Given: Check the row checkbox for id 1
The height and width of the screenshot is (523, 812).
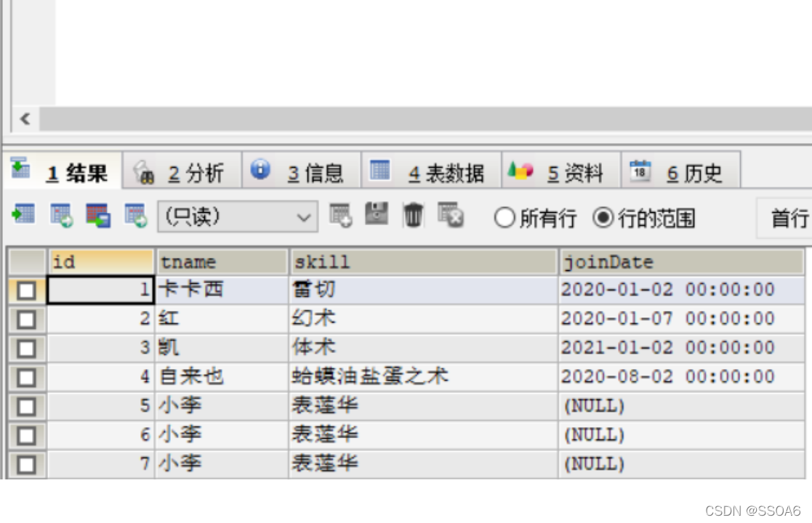Looking at the screenshot, I should (x=26, y=291).
